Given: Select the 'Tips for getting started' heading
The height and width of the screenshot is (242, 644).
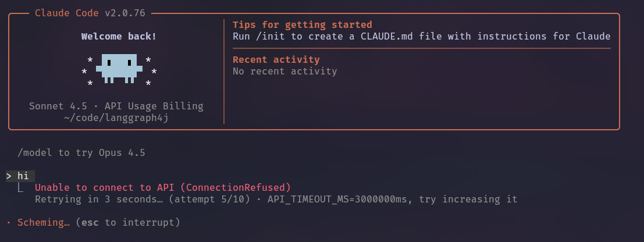Looking at the screenshot, I should 303,24.
